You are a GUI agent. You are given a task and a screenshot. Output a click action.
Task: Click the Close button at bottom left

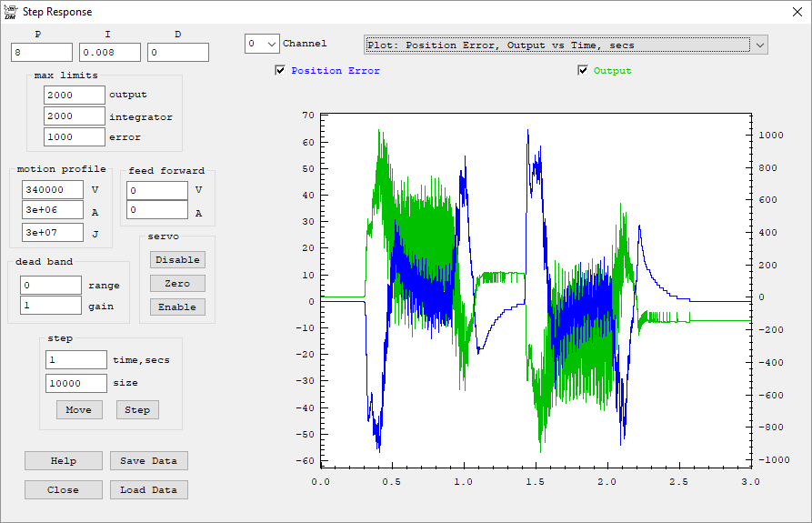pyautogui.click(x=64, y=490)
